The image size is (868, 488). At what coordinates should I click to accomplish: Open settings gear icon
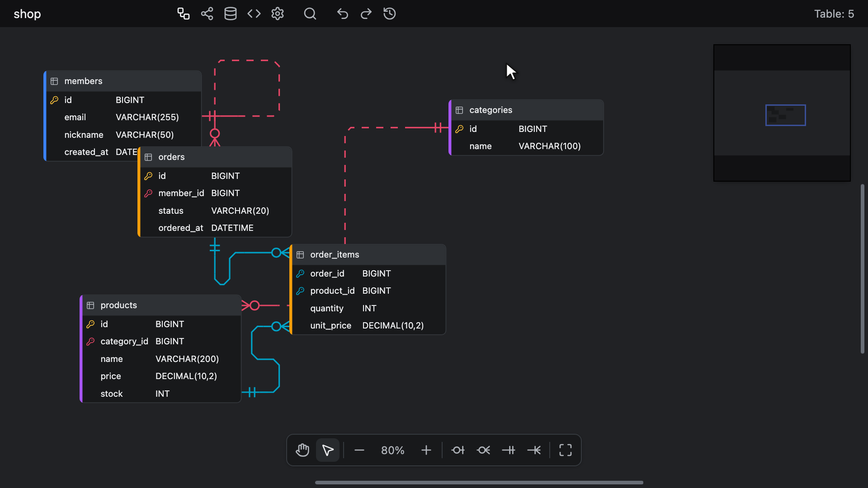(x=278, y=14)
